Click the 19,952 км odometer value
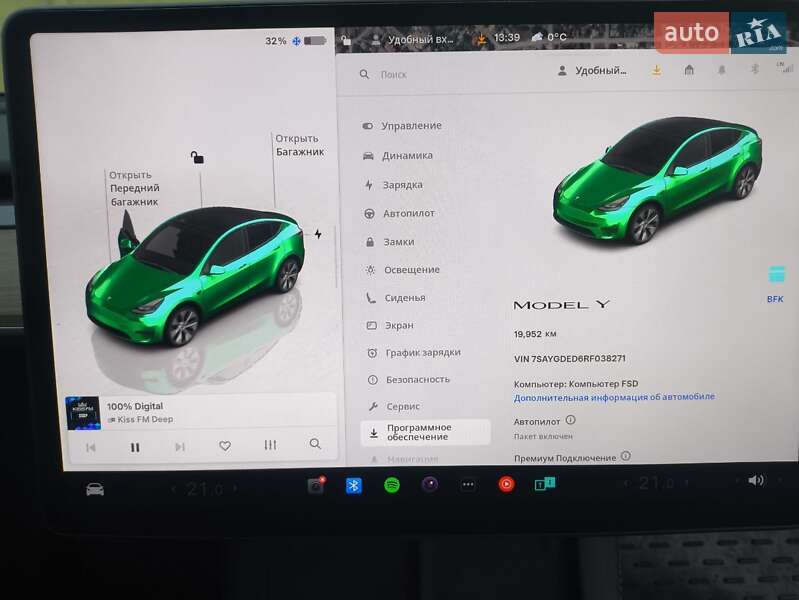The width and height of the screenshot is (799, 600). coord(535,334)
